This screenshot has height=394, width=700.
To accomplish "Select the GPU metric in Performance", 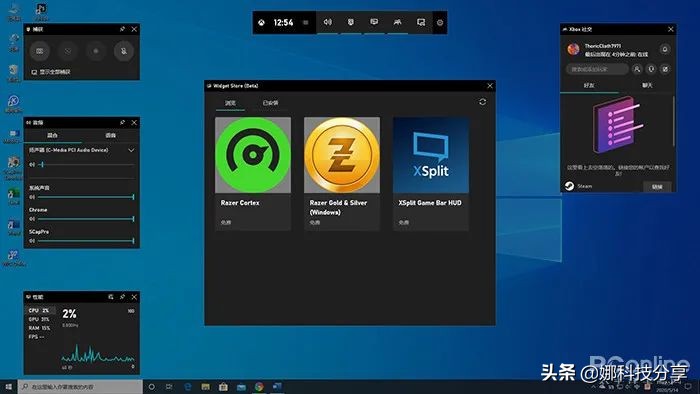I will pyautogui.click(x=40, y=319).
